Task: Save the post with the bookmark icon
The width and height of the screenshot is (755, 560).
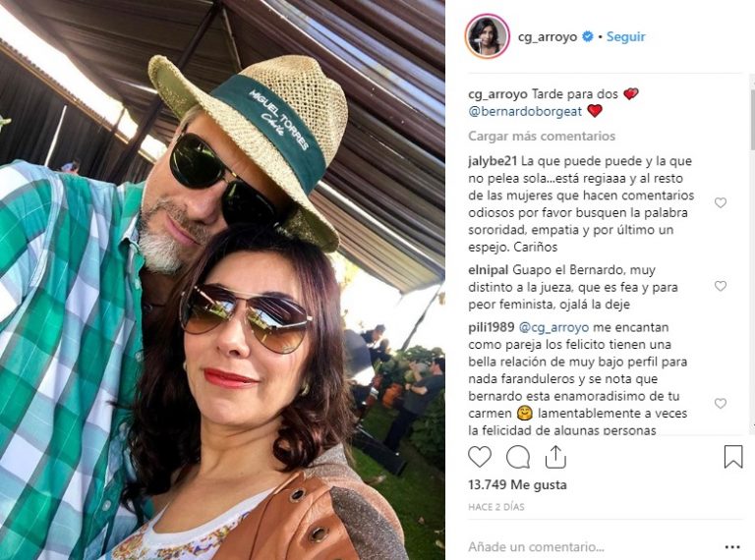Action: (733, 457)
